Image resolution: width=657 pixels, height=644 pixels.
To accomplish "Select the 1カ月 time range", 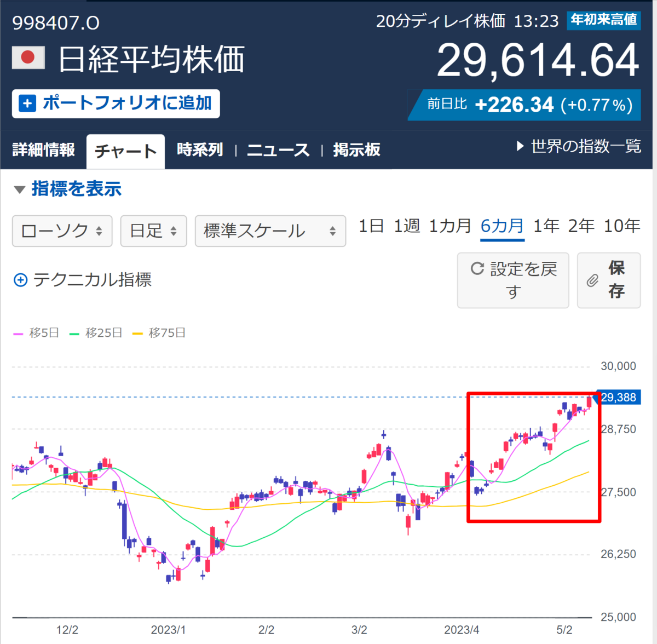I will (450, 226).
